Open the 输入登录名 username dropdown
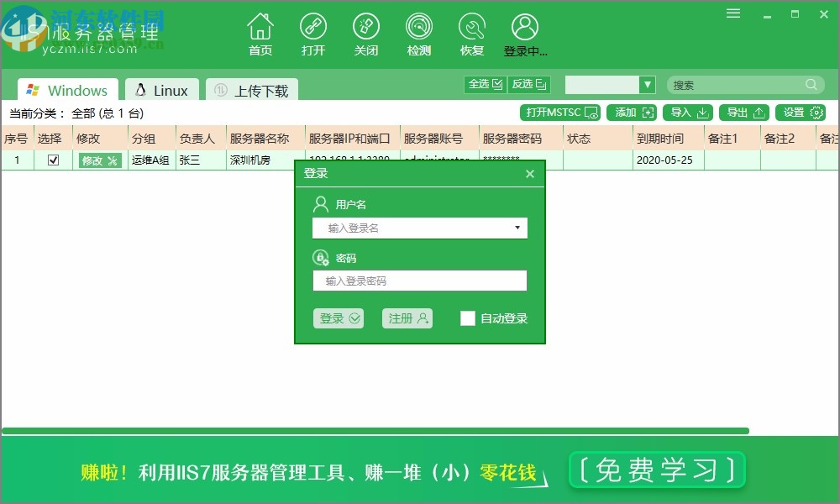The height and width of the screenshot is (504, 840). [x=518, y=228]
